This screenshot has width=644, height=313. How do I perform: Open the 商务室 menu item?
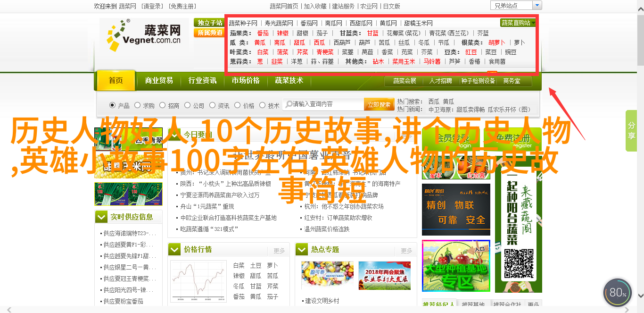[512, 81]
